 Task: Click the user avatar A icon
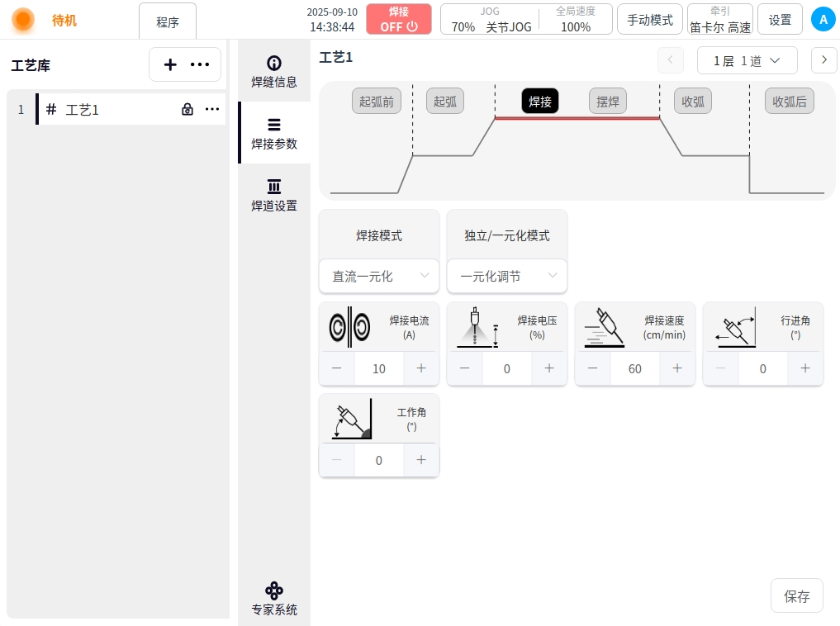(823, 19)
